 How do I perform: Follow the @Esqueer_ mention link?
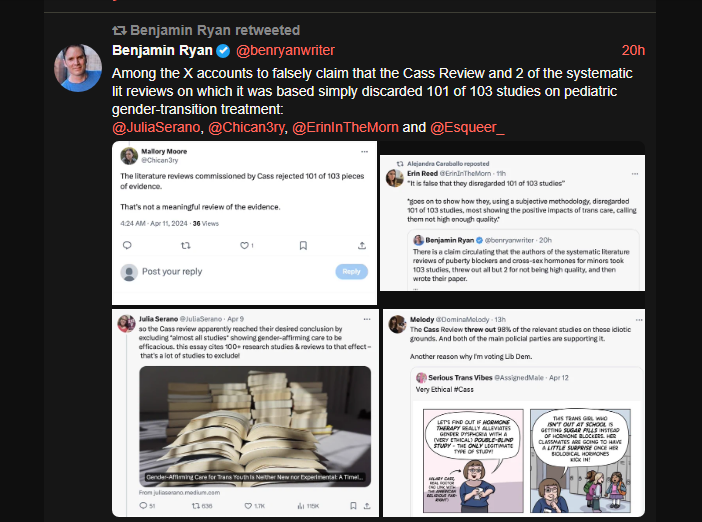pos(467,127)
